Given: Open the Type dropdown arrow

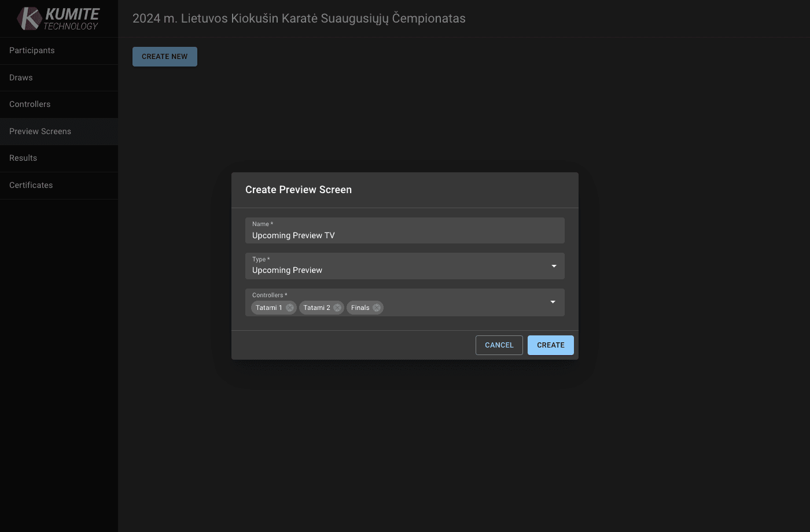Looking at the screenshot, I should [x=553, y=266].
